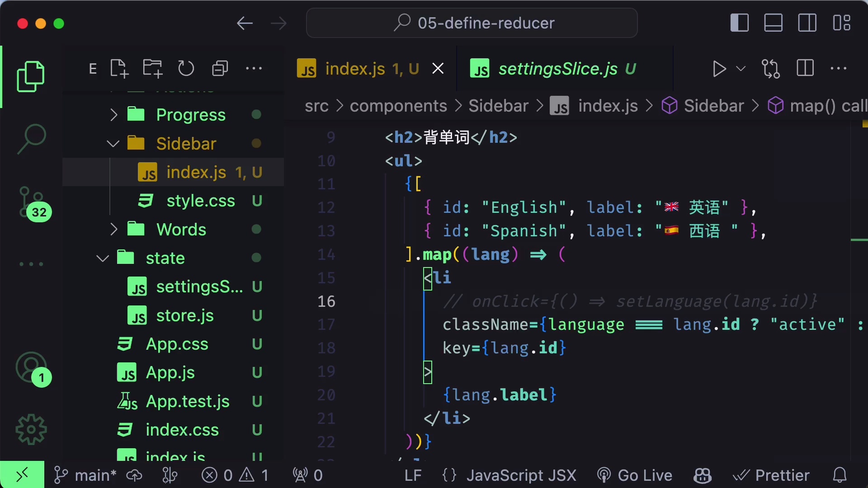Click the 05-define-reducer command center
Viewport: 868px width, 488px height.
472,23
